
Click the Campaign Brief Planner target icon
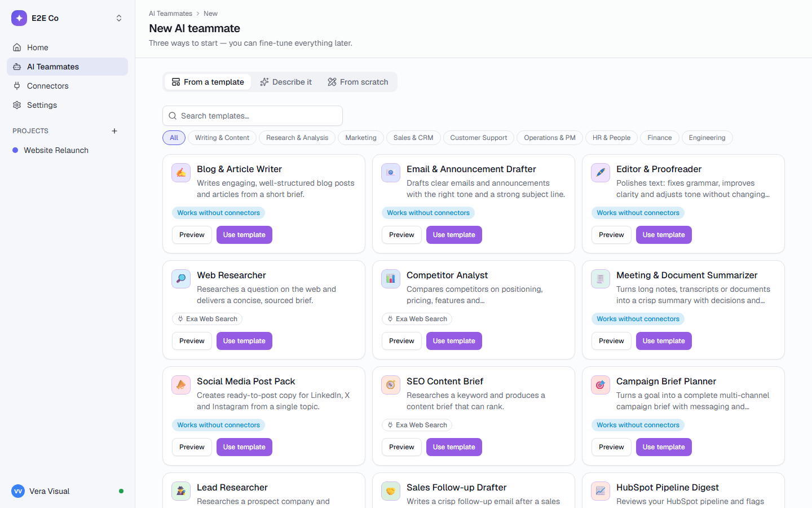[601, 385]
